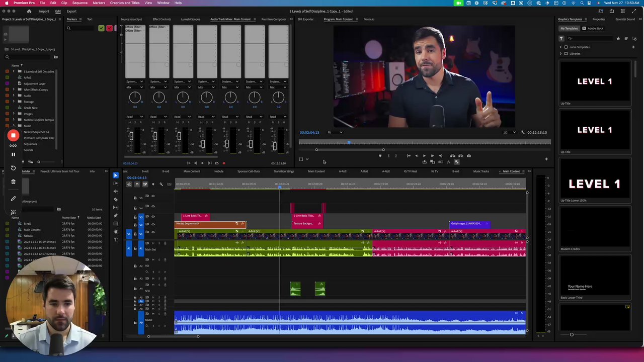The width and height of the screenshot is (644, 362).
Task: Open the Export workspace
Action: [71, 11]
